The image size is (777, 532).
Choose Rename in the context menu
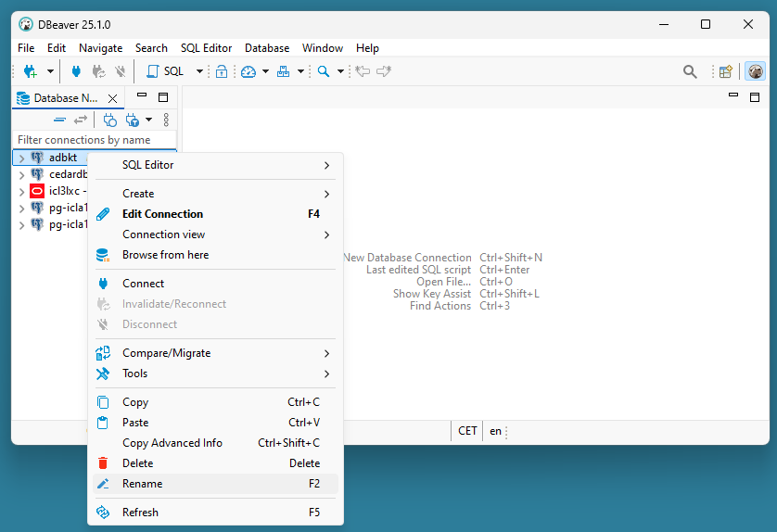[x=215, y=484]
